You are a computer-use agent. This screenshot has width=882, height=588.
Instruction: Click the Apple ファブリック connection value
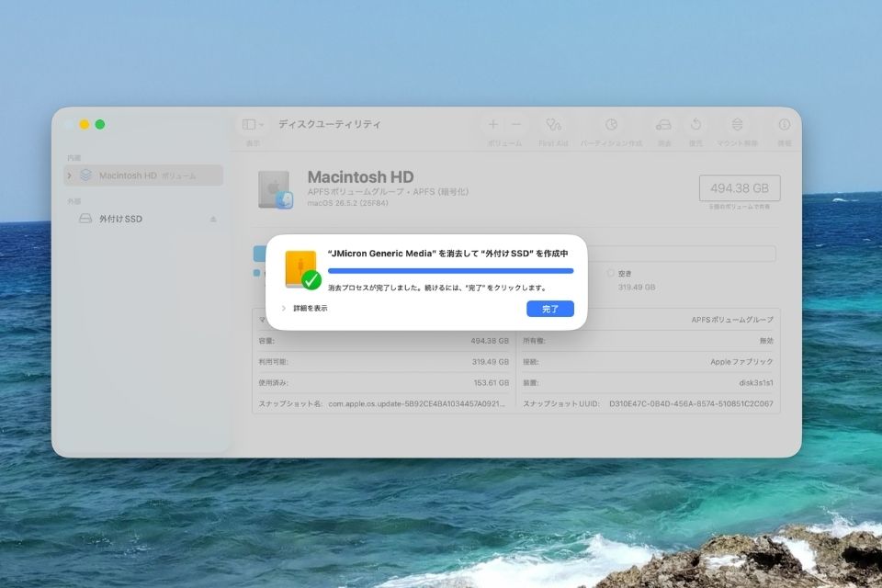click(741, 362)
